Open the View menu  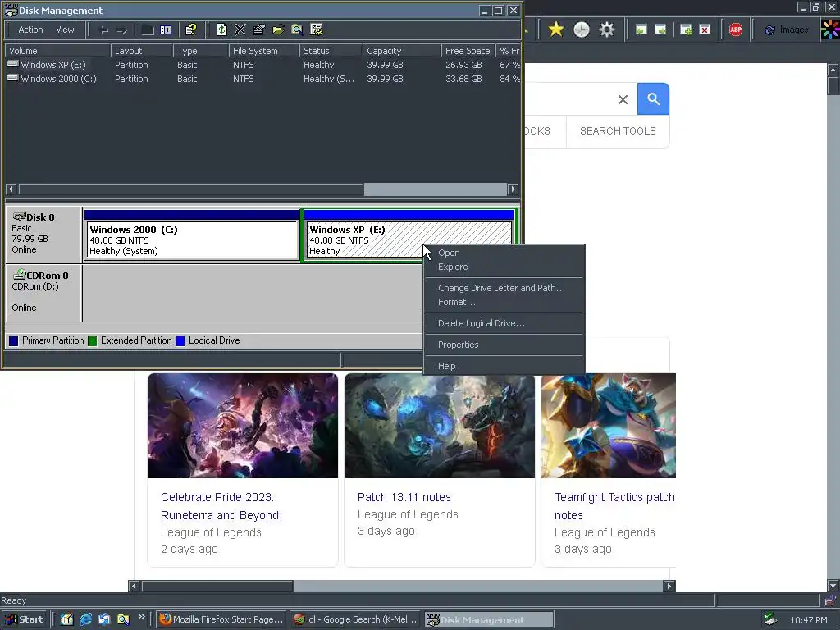click(66, 30)
